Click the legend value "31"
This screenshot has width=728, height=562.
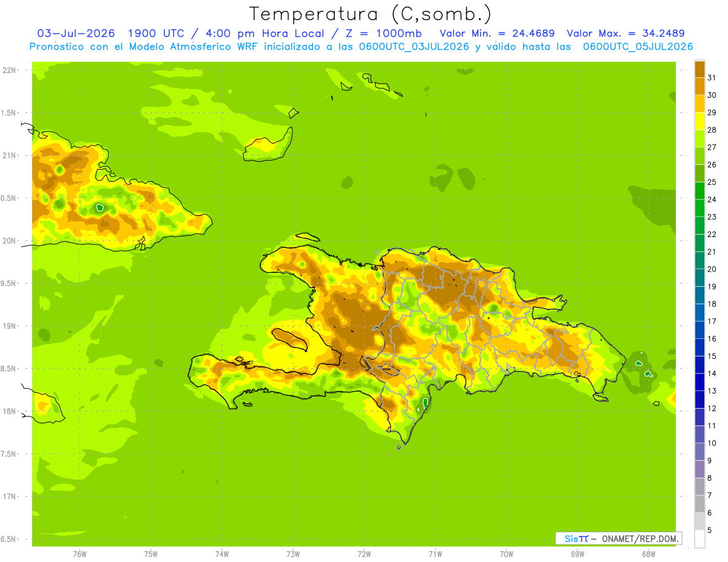[x=712, y=78]
